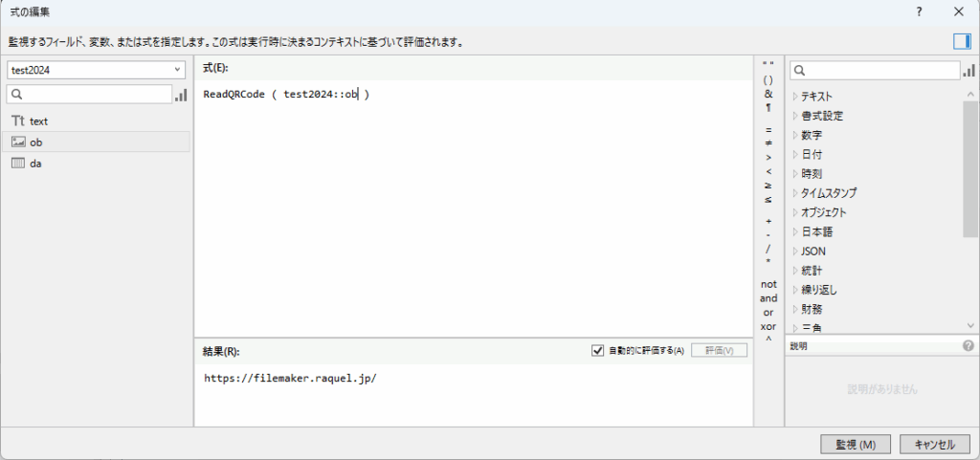Click the sort icon beside the function search

[x=970, y=70]
